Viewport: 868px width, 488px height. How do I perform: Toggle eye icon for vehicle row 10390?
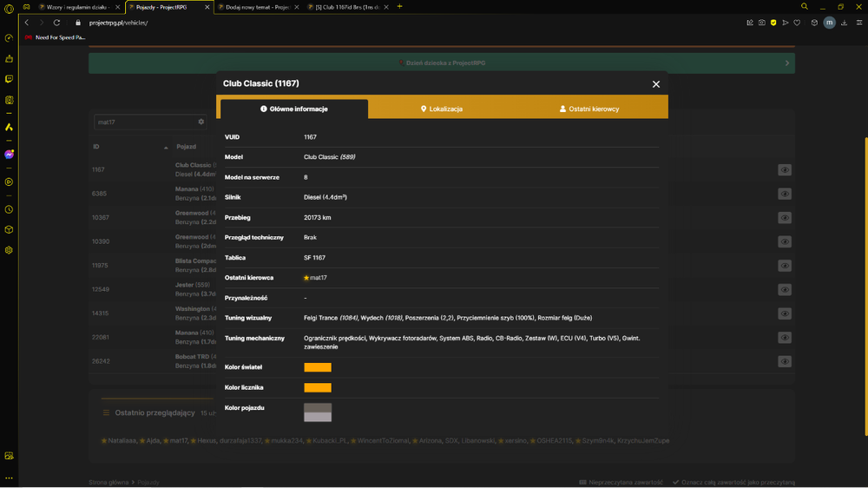tap(785, 241)
